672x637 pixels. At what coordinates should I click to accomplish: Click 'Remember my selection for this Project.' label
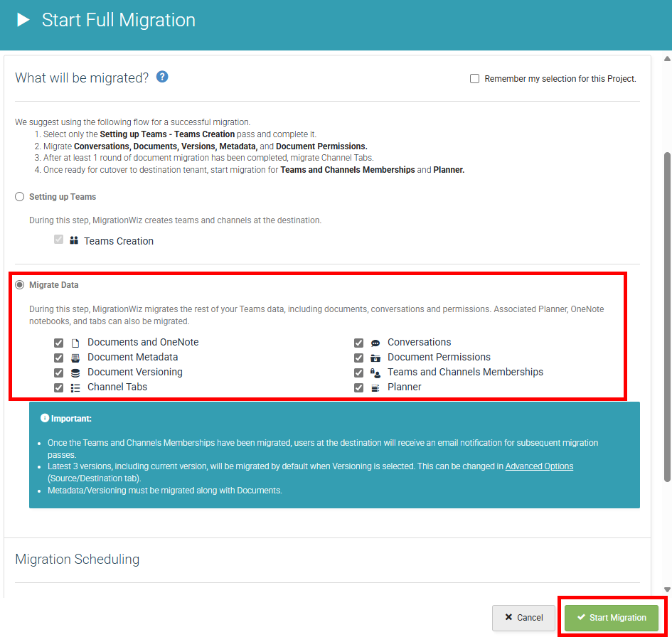coord(560,79)
